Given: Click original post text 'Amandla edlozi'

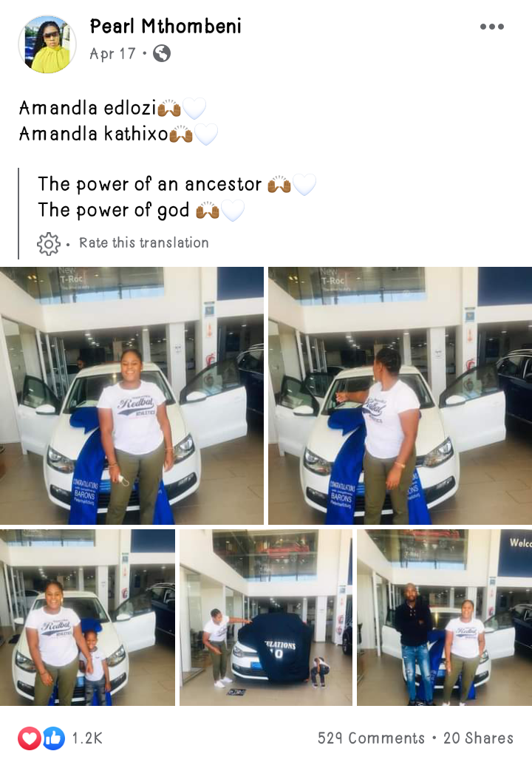Looking at the screenshot, I should point(87,108).
